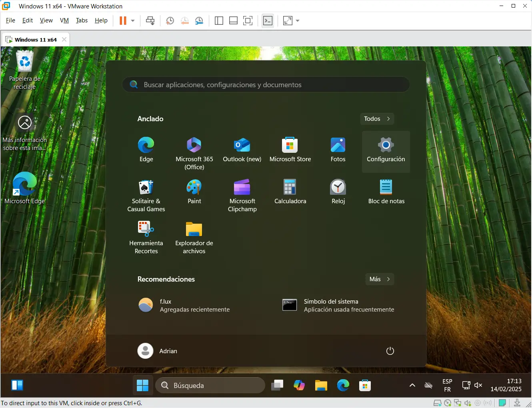Open Outlook (new) from pinned apps
532x408 pixels.
tap(242, 150)
